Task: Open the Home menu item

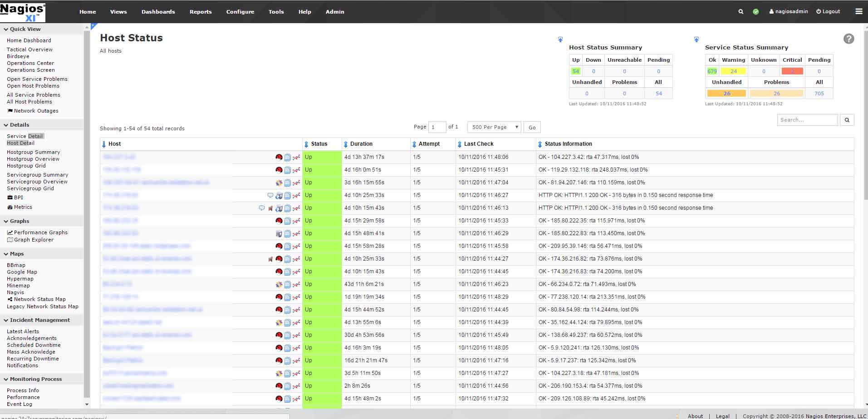Action: 88,12
